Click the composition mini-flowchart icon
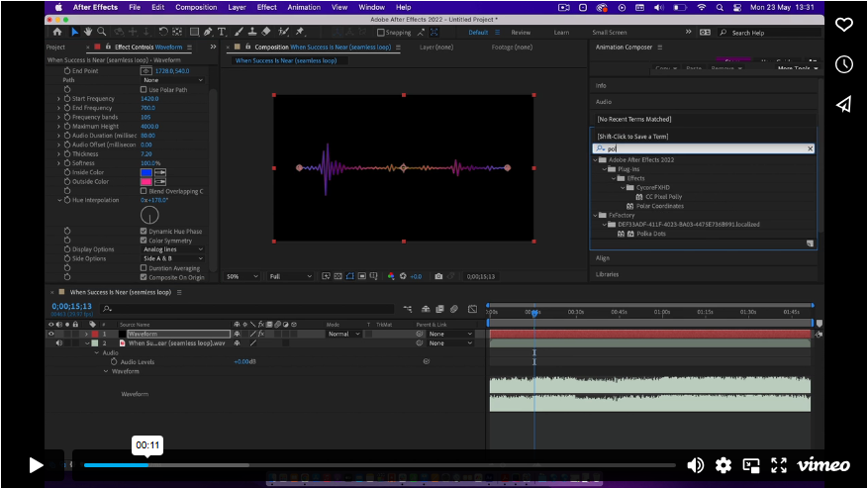 (x=408, y=309)
